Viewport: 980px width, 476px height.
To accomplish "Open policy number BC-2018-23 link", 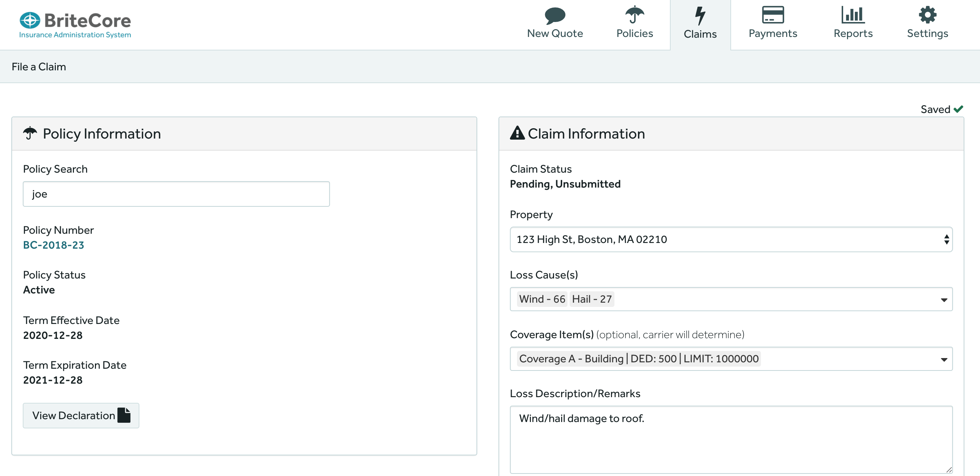I will (54, 245).
